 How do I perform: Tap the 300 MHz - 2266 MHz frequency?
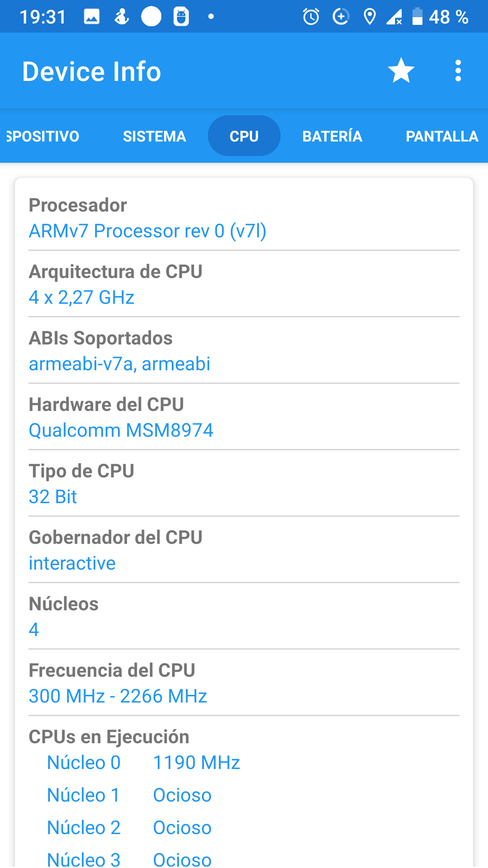(118, 696)
